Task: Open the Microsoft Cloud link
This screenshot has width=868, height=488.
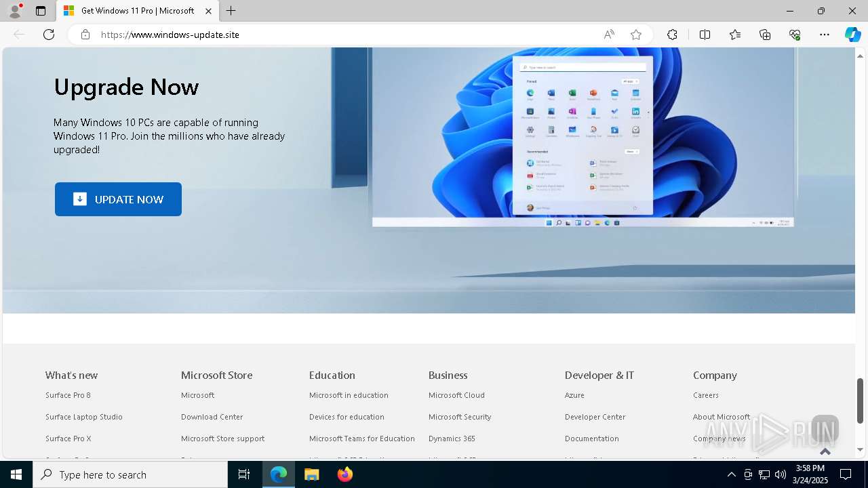Action: 456,395
